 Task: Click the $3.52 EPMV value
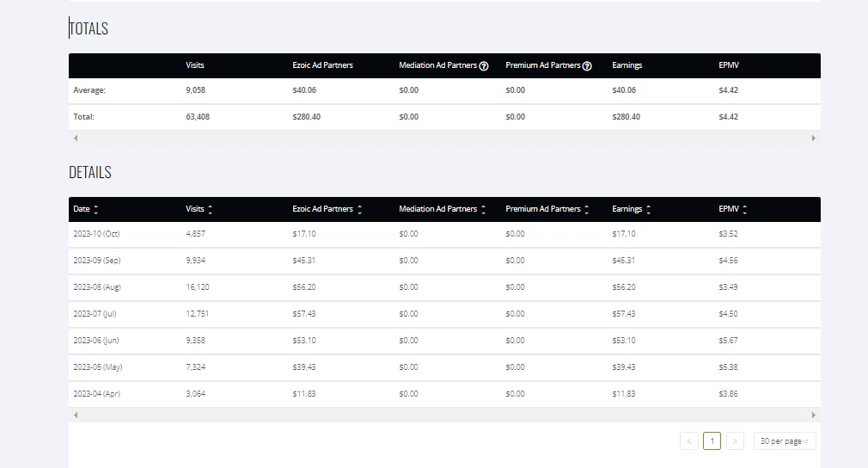pyautogui.click(x=728, y=234)
